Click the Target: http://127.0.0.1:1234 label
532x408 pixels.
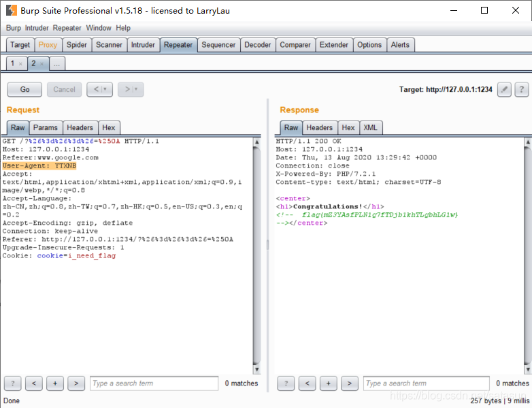(x=446, y=90)
